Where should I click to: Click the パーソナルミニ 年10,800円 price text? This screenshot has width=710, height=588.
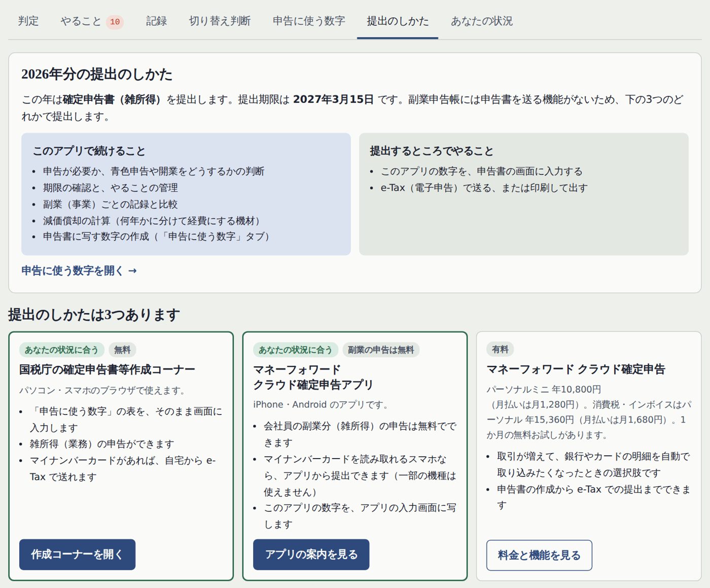tap(544, 390)
